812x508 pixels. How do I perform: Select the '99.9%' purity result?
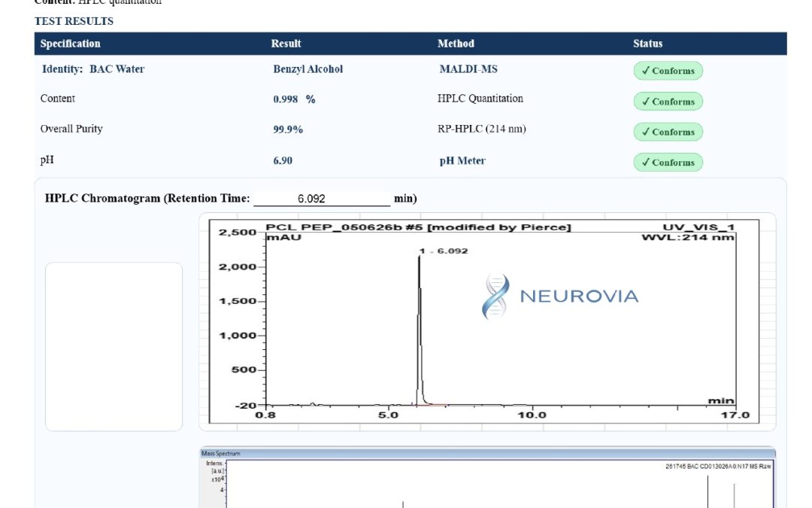pos(288,129)
